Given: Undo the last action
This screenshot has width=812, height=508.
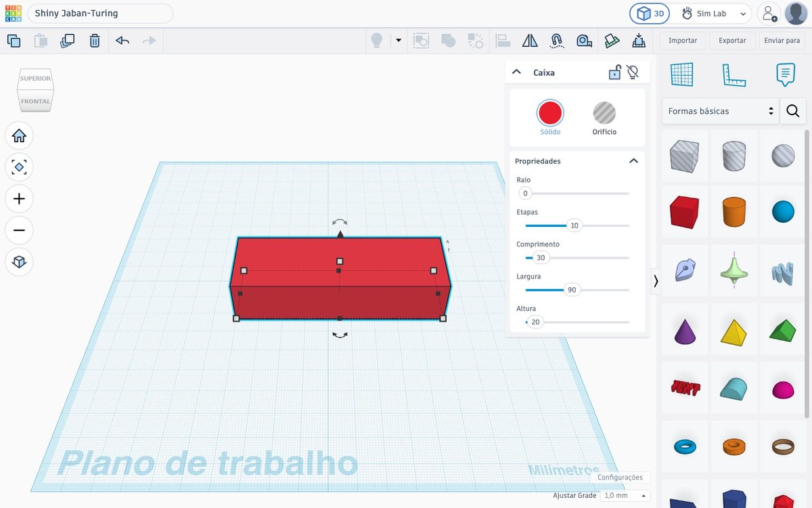Looking at the screenshot, I should point(122,41).
